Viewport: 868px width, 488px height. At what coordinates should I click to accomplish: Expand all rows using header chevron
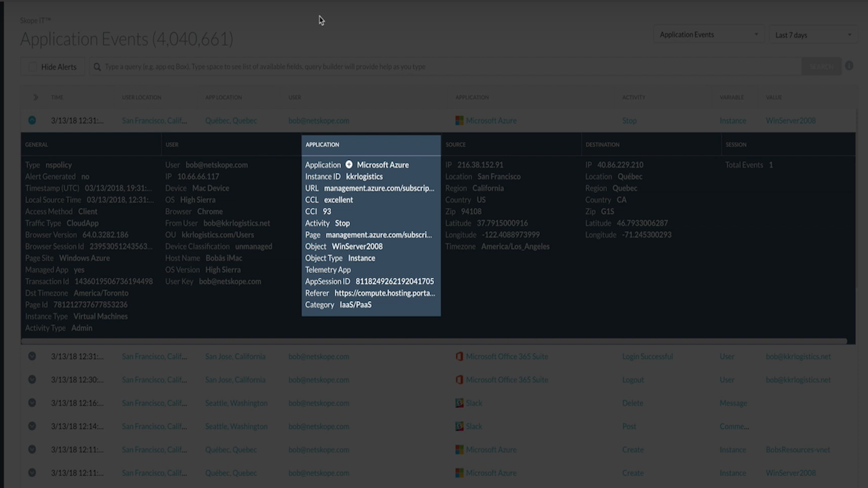click(35, 97)
